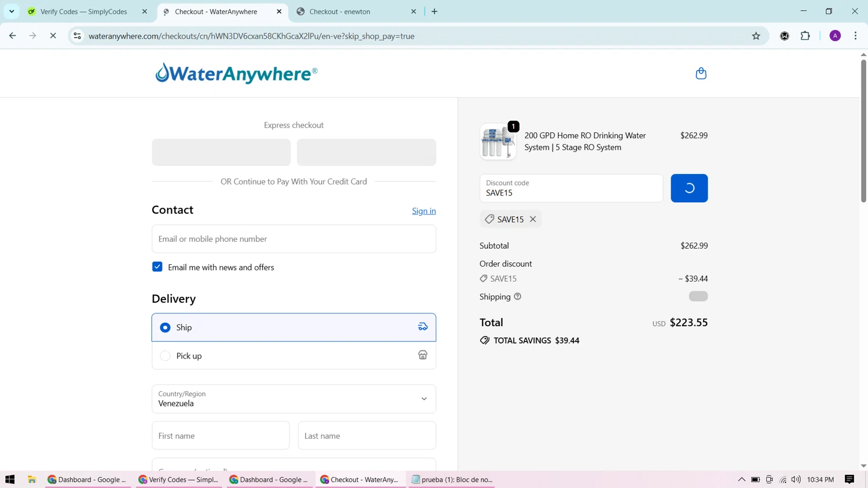Focus the Discount code field
Viewport: 868px width, 488px height.
point(571,188)
